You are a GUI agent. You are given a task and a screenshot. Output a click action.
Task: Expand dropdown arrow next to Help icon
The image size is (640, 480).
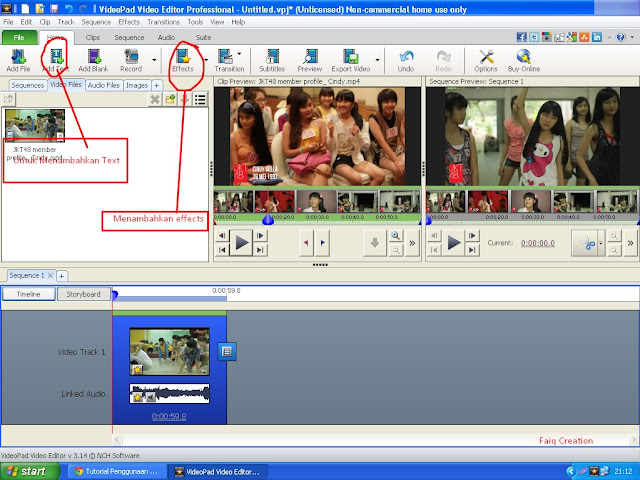click(632, 37)
